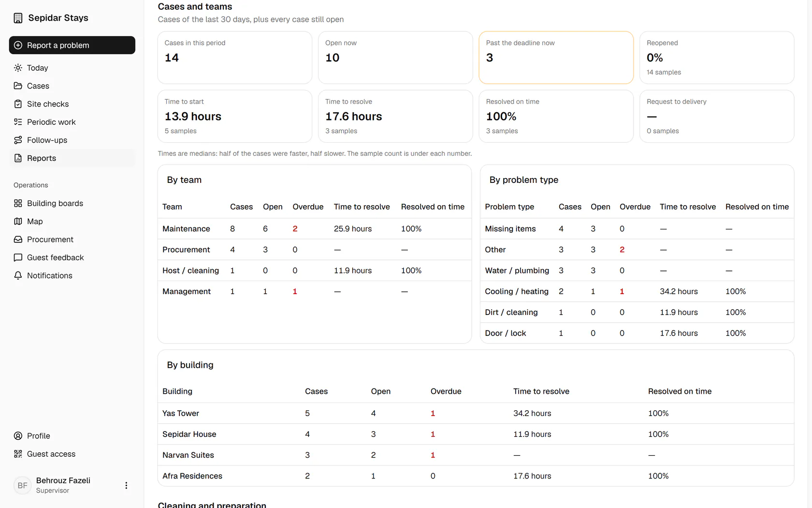Click the Sepidar Stays building logo icon
The image size is (812, 508).
(18, 18)
